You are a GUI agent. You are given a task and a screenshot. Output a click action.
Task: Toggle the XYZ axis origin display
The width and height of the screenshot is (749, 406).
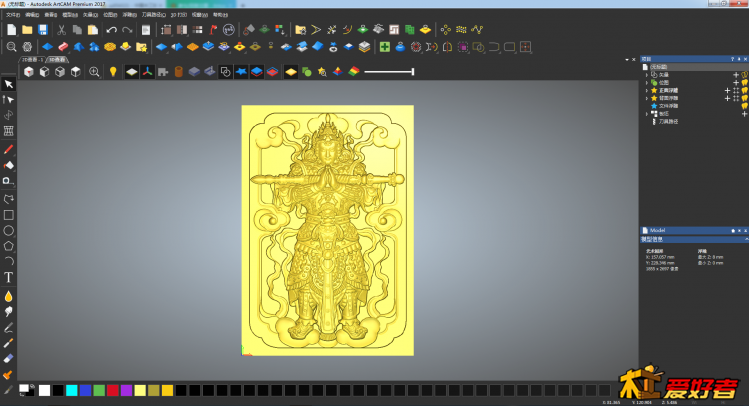coord(148,72)
